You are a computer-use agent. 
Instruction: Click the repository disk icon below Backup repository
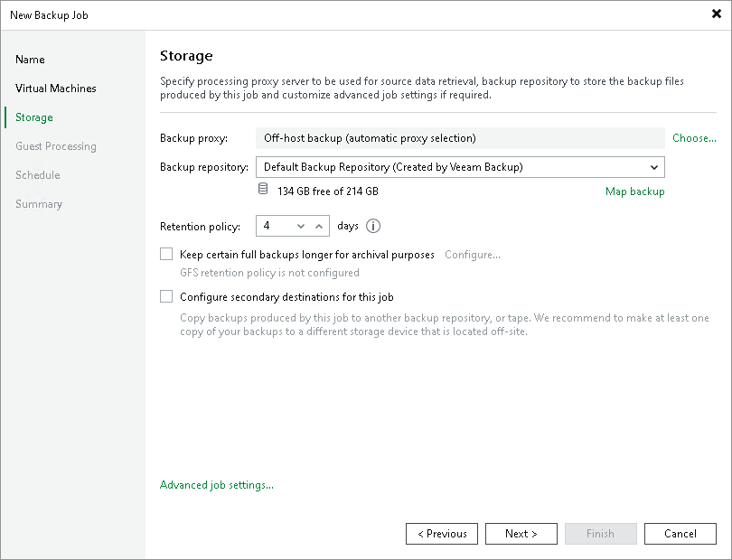point(263,191)
